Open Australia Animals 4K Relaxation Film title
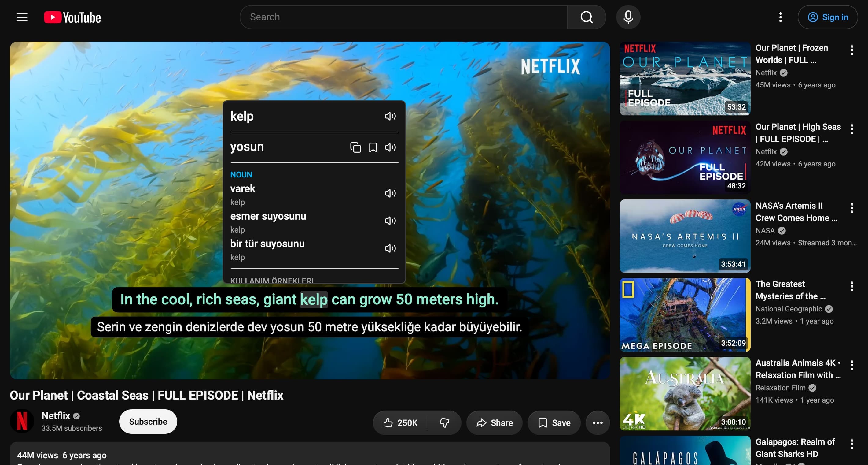This screenshot has height=465, width=868. point(798,369)
